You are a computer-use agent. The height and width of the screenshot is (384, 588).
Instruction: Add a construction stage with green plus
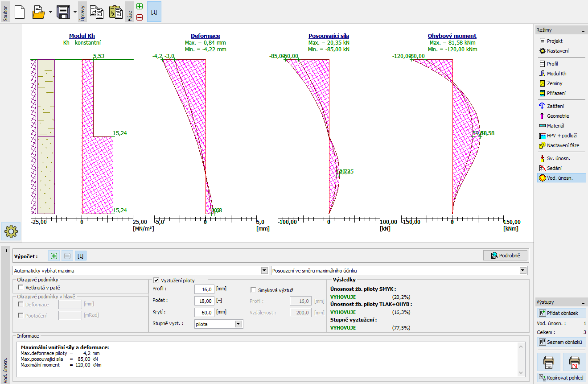point(140,7)
